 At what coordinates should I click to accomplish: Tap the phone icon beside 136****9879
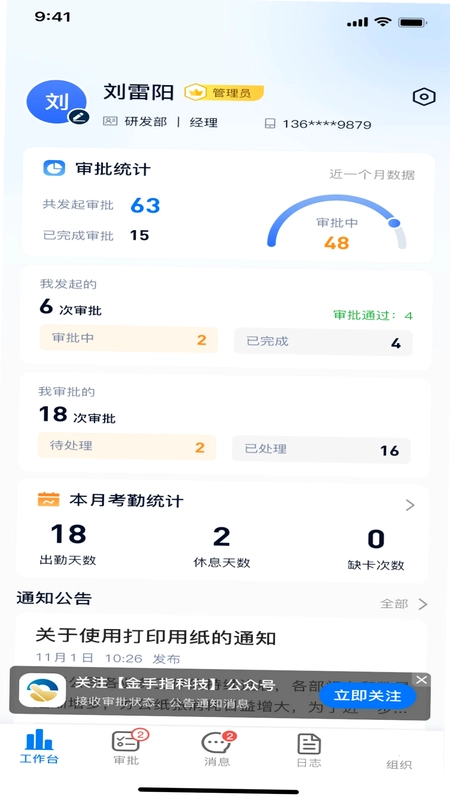pyautogui.click(x=270, y=124)
